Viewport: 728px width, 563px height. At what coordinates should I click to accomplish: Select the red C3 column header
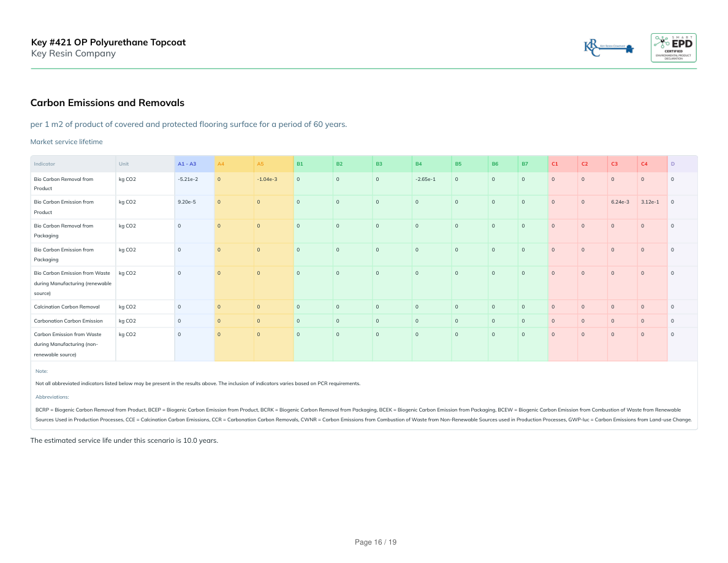click(614, 164)
